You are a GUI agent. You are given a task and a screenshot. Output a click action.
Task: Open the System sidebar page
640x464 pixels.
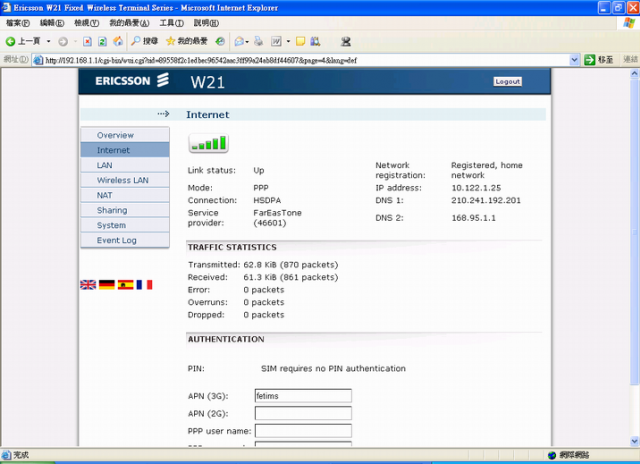click(x=125, y=225)
